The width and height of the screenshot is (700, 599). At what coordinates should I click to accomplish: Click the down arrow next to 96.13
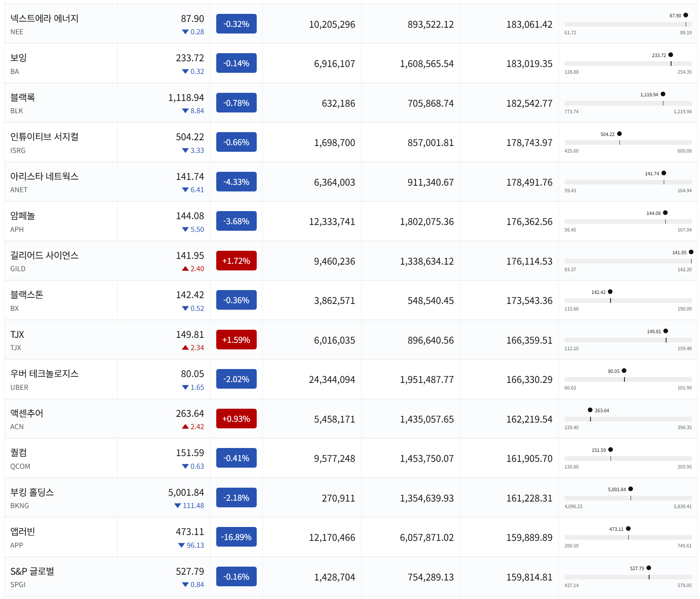point(182,545)
